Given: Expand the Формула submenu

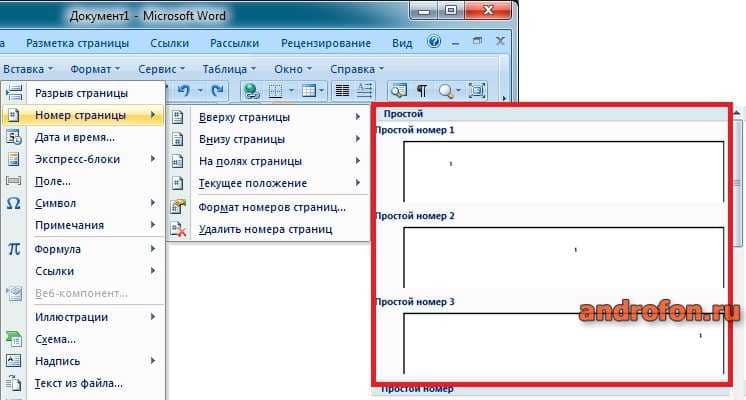Looking at the screenshot, I should coord(83,249).
